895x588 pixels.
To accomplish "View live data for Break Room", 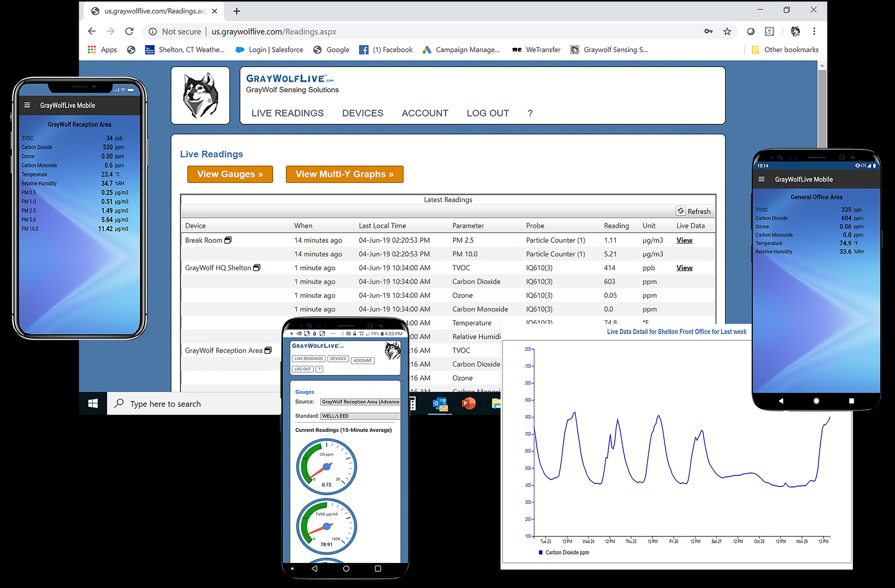I will 684,240.
